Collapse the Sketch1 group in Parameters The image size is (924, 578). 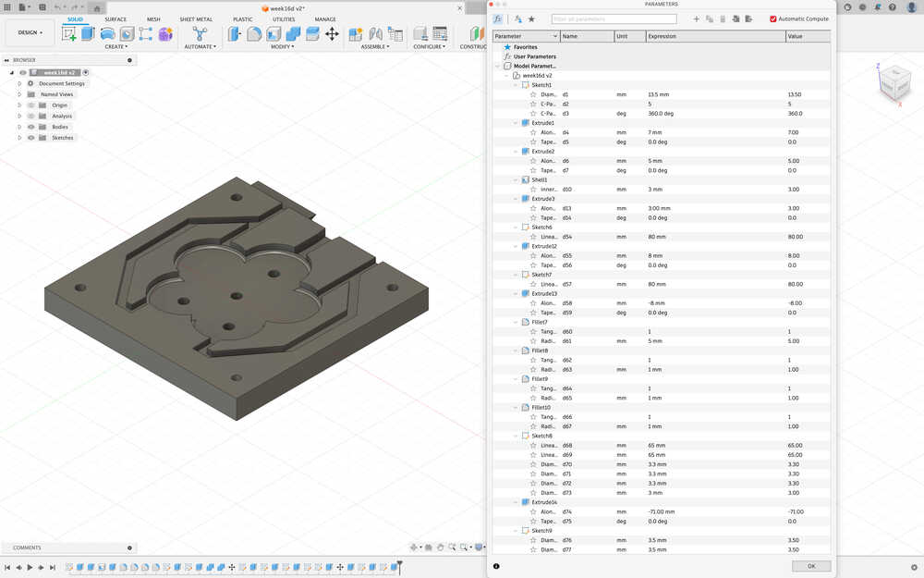(517, 85)
